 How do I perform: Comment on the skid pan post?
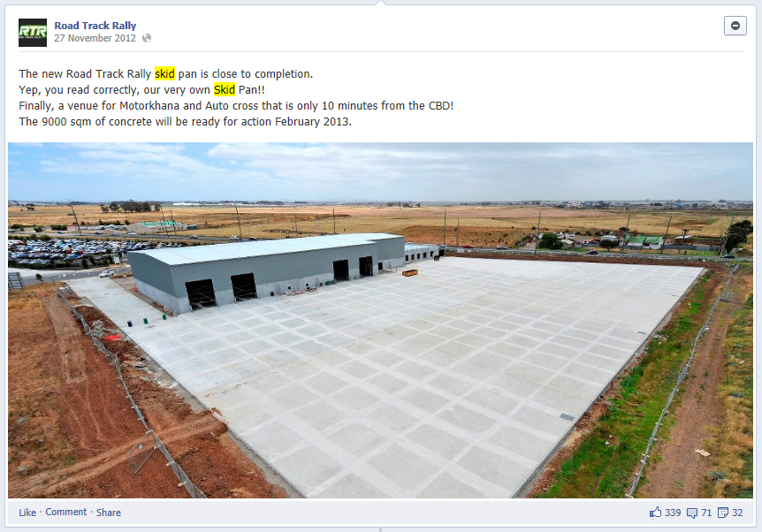tap(65, 512)
